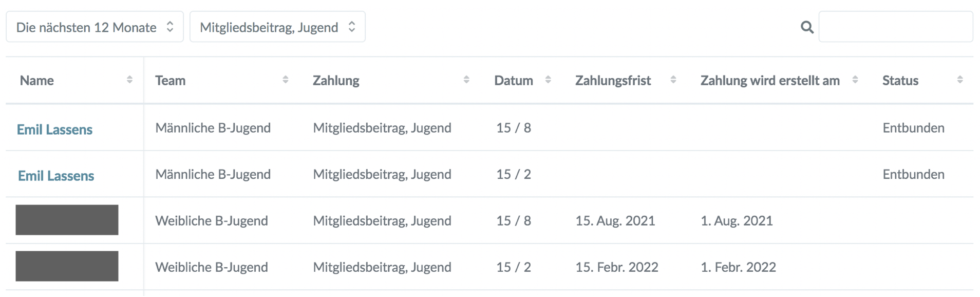Viewport: 980px width, 297px height.
Task: Click '15. Aug. 2021' payment deadline cell
Action: pyautogui.click(x=615, y=221)
